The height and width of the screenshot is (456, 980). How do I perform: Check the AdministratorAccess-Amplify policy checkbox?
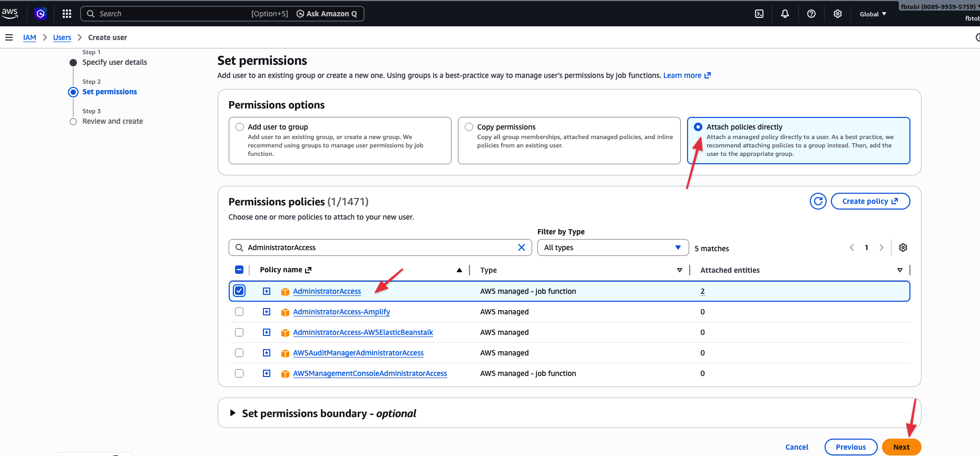coord(239,312)
